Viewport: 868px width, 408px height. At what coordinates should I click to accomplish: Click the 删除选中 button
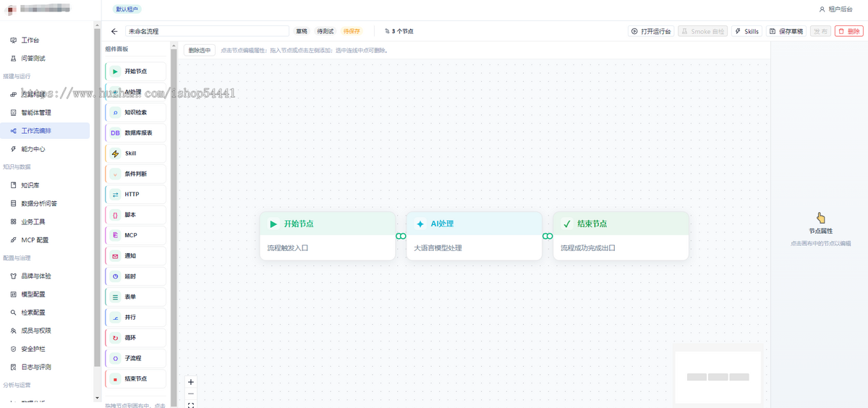199,50
